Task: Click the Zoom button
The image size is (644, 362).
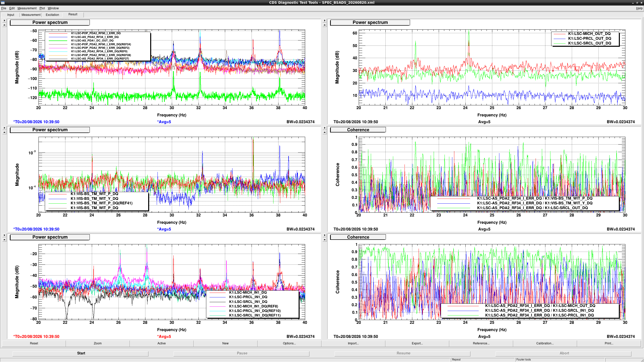Action: click(x=98, y=343)
